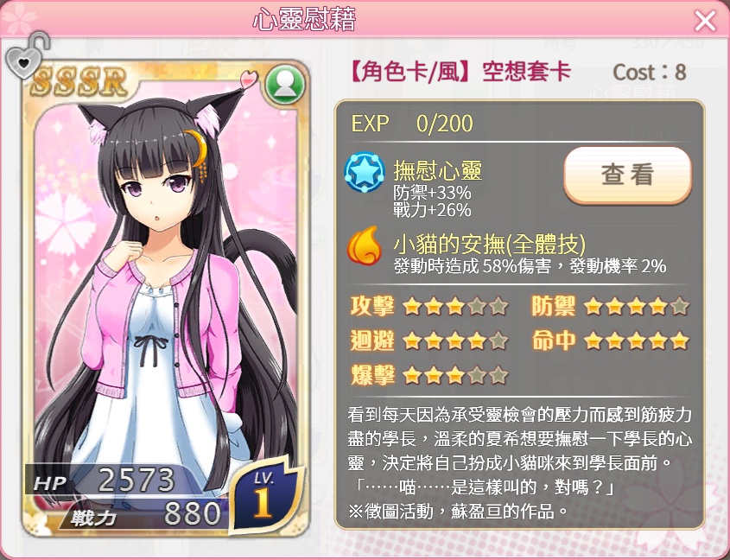This screenshot has width=730, height=560.
Task: Click the orange flame 小貓的安撫 skill icon
Action: pyautogui.click(x=364, y=245)
